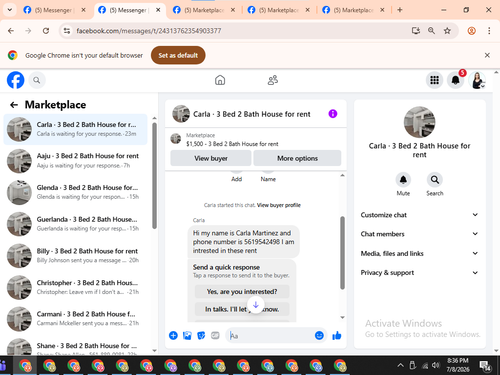Switch to the third tab Marketplace

coord(204,10)
